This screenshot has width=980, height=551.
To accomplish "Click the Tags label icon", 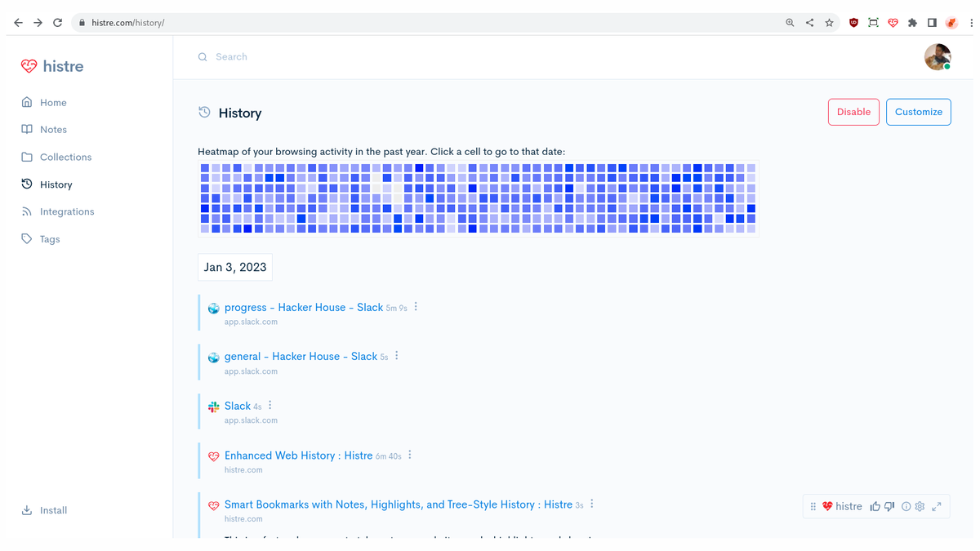I will 27,239.
